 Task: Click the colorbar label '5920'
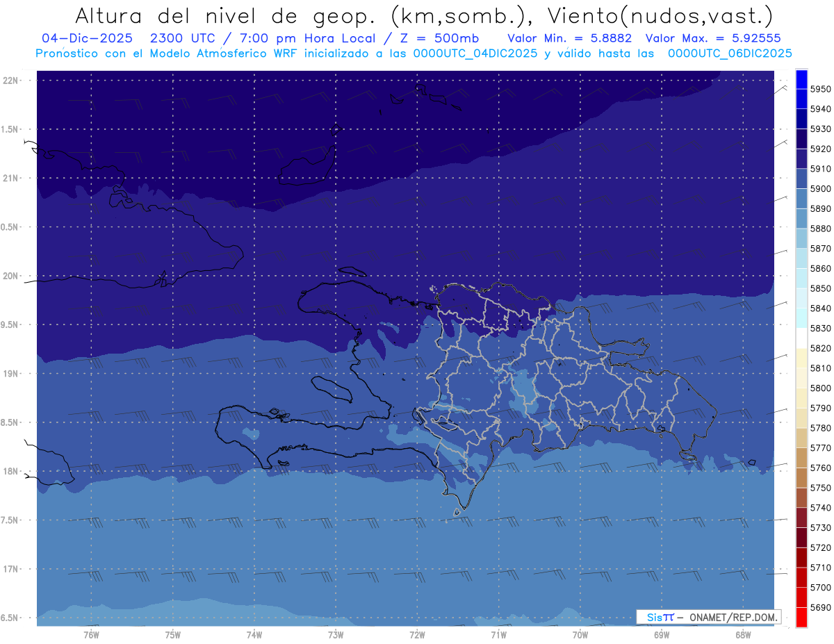pyautogui.click(x=821, y=149)
